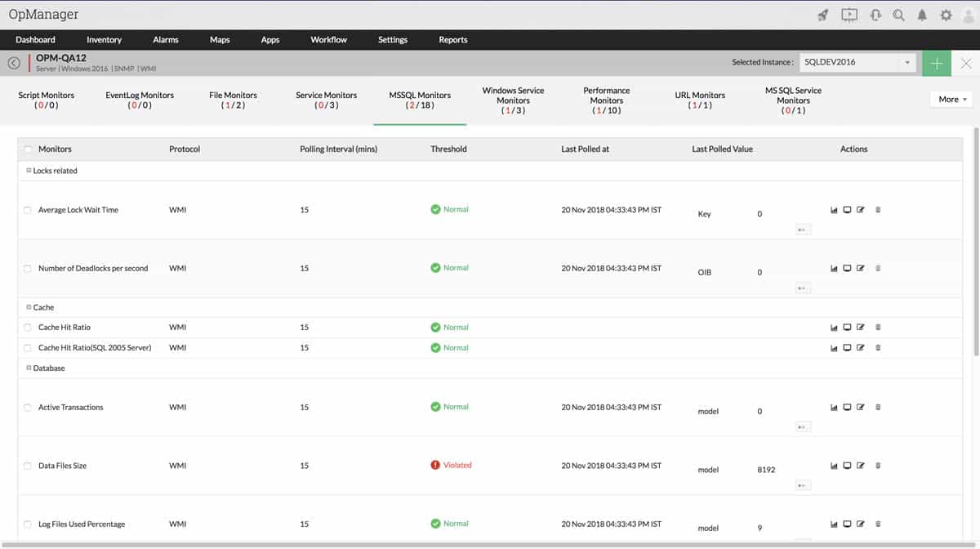The width and height of the screenshot is (980, 549).
Task: Click monitor icon for Cache Hit Ratio row
Action: tap(847, 327)
